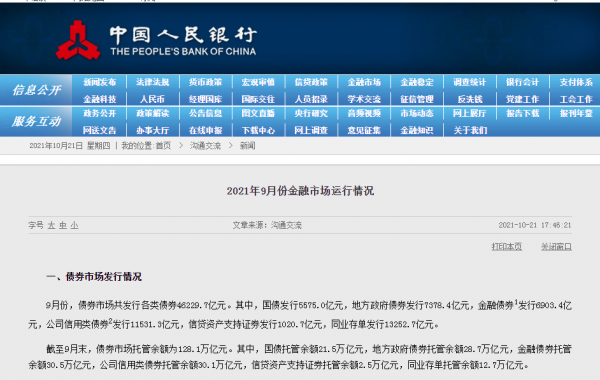Click heading 一、债券市场发行情况

(x=94, y=277)
